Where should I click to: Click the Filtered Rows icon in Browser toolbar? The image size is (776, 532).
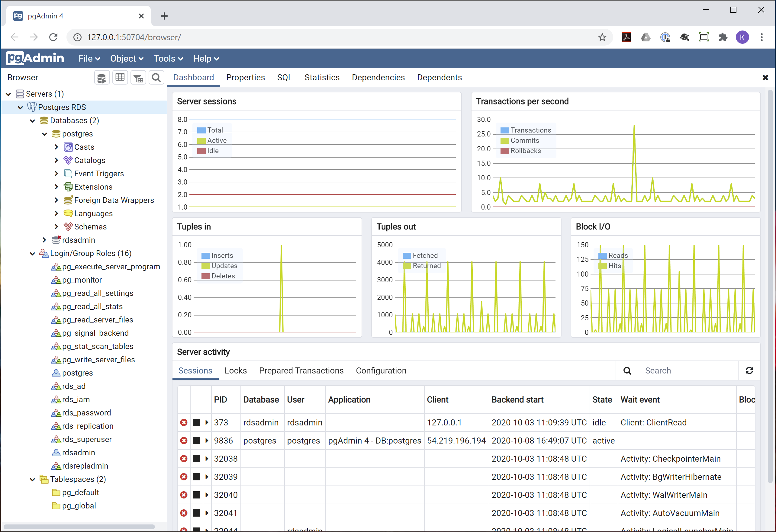coord(138,78)
